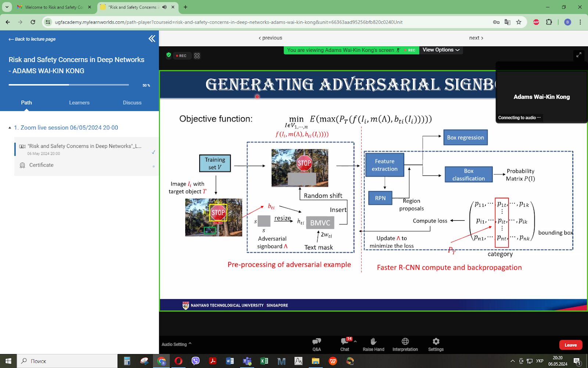Screen dimensions: 588x368
Task: Go back to lecture page
Action: (32, 39)
